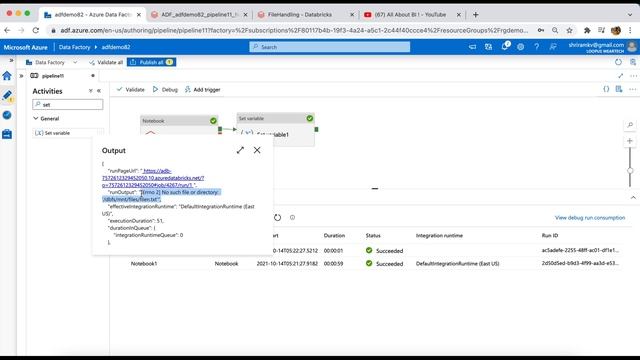This screenshot has width=640, height=360.
Task: Click the Duration column header
Action: pos(334,236)
